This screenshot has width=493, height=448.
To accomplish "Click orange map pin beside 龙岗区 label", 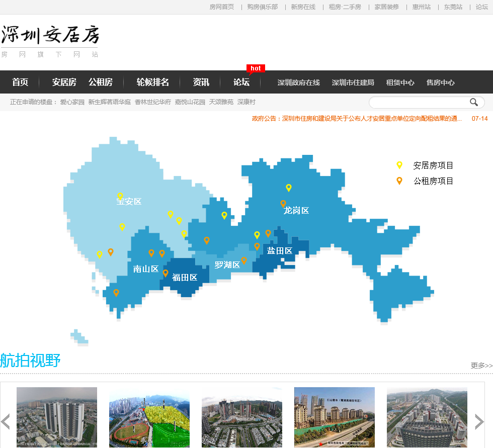I will pyautogui.click(x=283, y=204).
